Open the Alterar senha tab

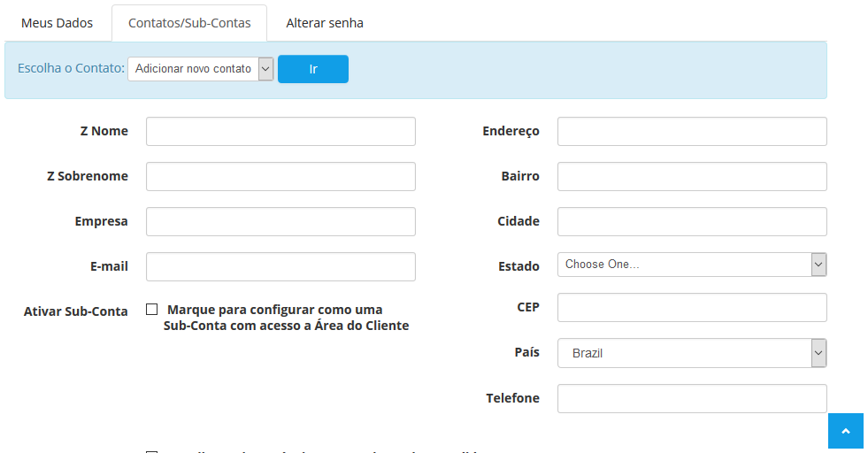[325, 23]
